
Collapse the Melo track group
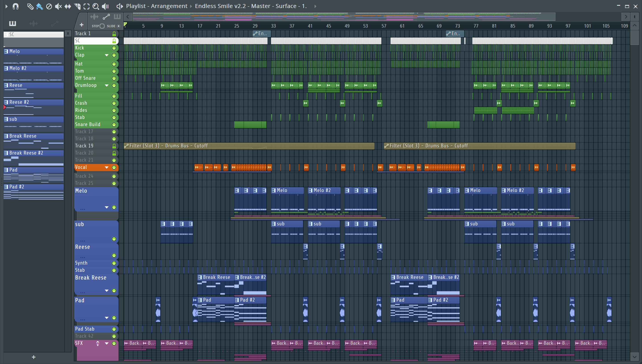pos(107,207)
